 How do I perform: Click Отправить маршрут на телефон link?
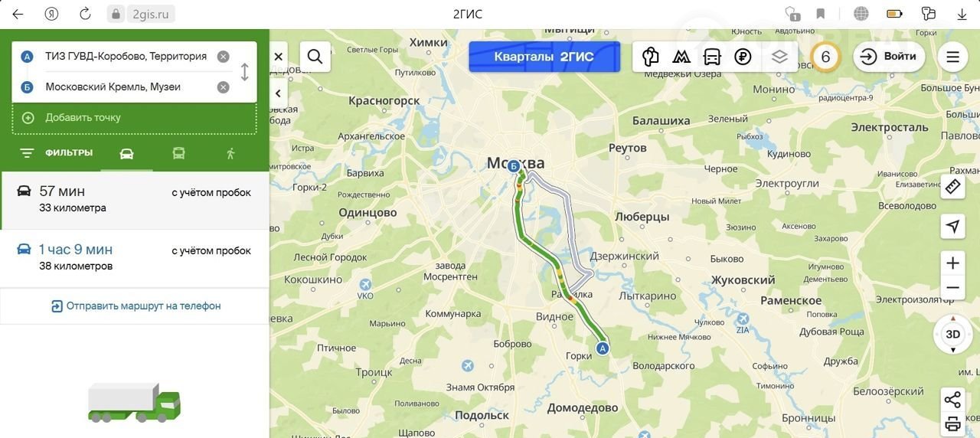click(x=136, y=306)
